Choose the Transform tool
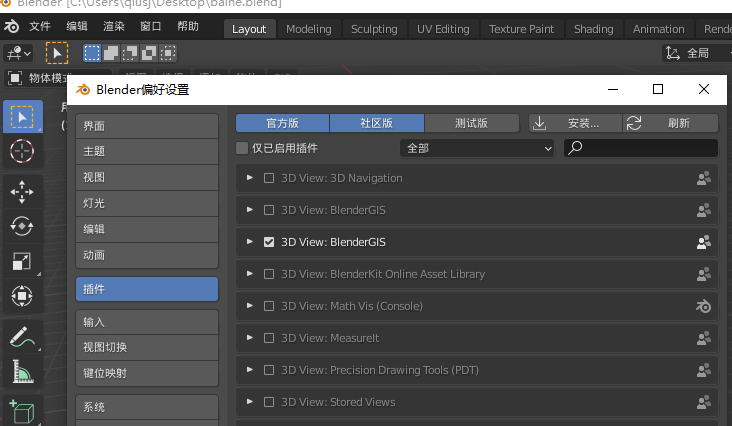 (22, 296)
